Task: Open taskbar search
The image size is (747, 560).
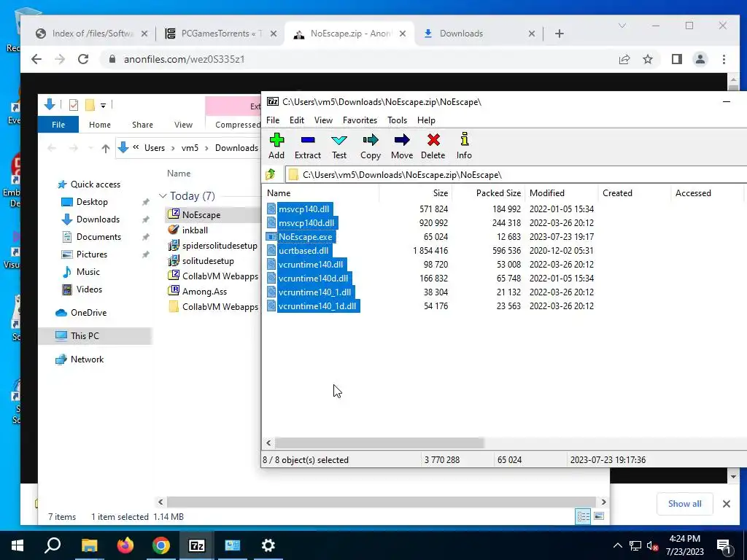Action: [53, 545]
